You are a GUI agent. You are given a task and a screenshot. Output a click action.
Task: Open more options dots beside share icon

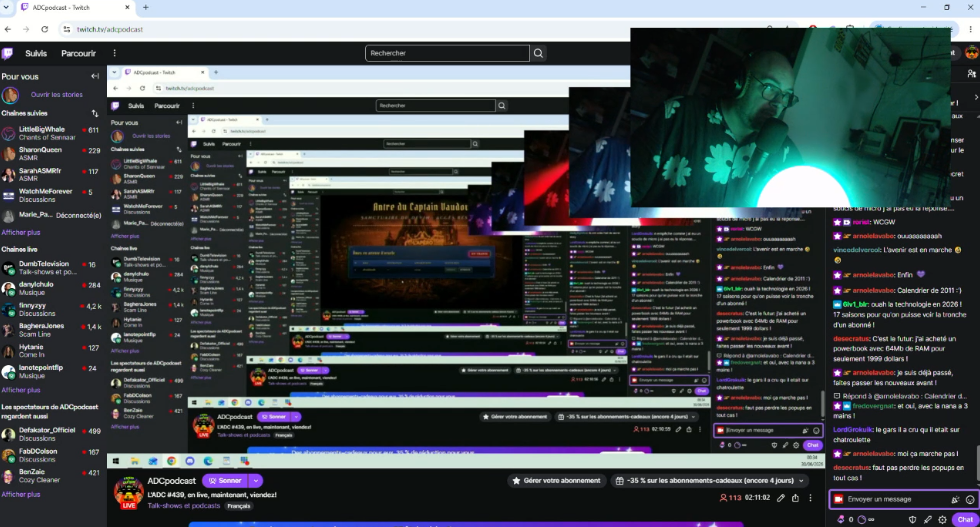pyautogui.click(x=810, y=498)
